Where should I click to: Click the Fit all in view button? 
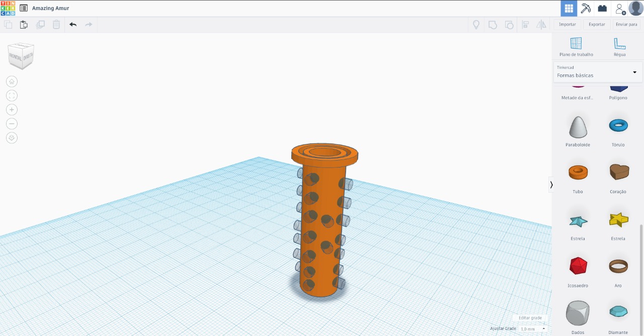pyautogui.click(x=12, y=96)
